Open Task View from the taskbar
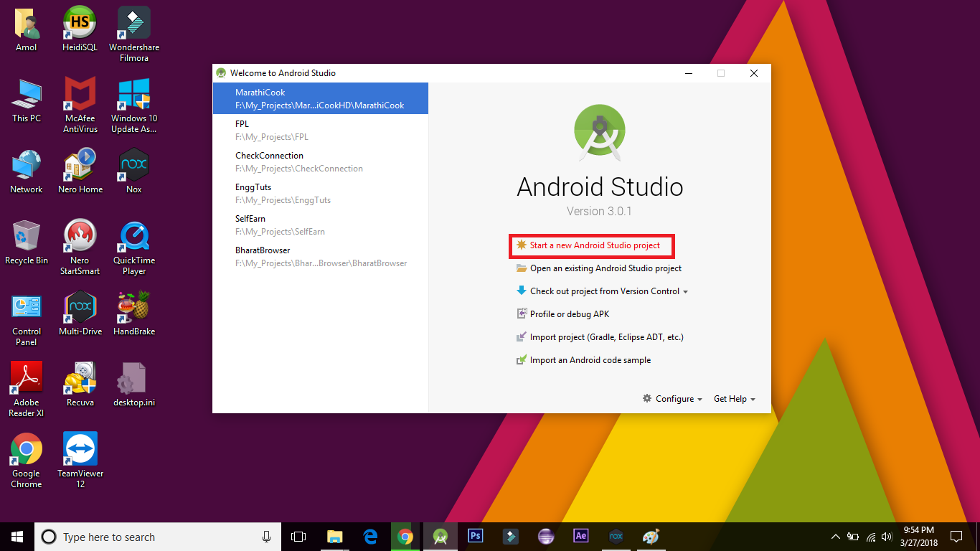 298,537
